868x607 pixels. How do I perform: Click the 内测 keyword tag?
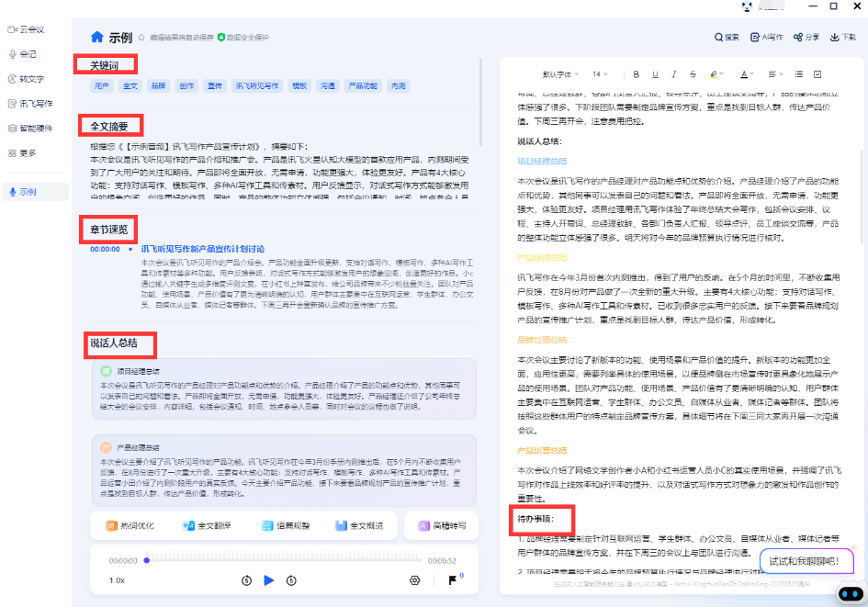coord(398,85)
